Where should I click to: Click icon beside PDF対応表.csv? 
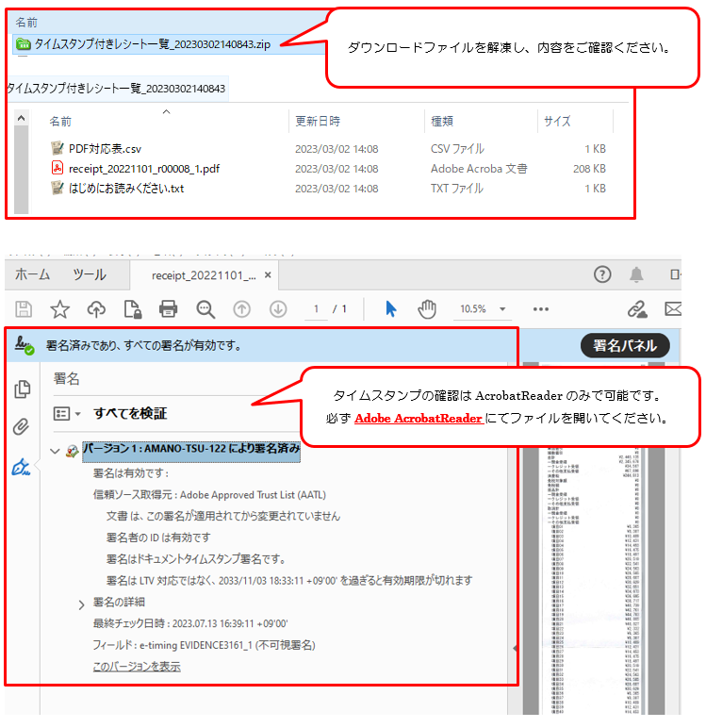click(x=57, y=148)
